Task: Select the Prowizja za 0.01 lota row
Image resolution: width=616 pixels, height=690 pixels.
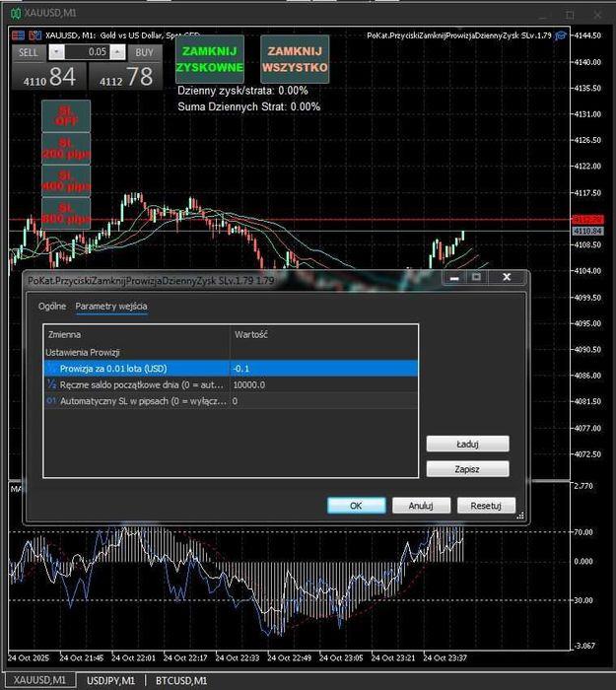Action: [231, 369]
